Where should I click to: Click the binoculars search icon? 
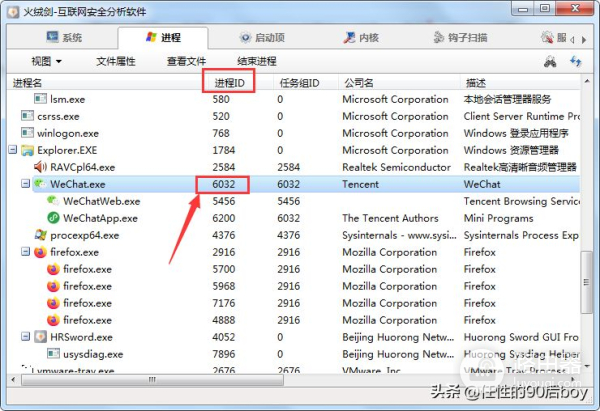coord(550,61)
